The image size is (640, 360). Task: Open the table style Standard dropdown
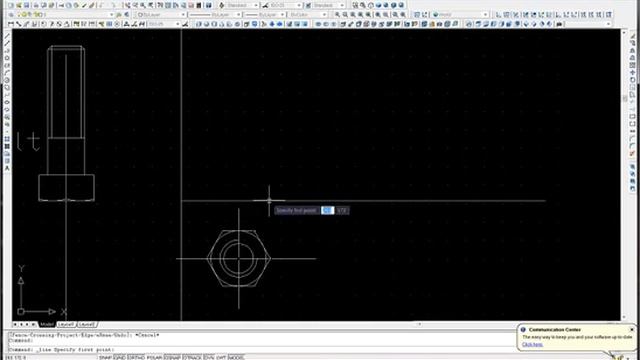(x=329, y=5)
